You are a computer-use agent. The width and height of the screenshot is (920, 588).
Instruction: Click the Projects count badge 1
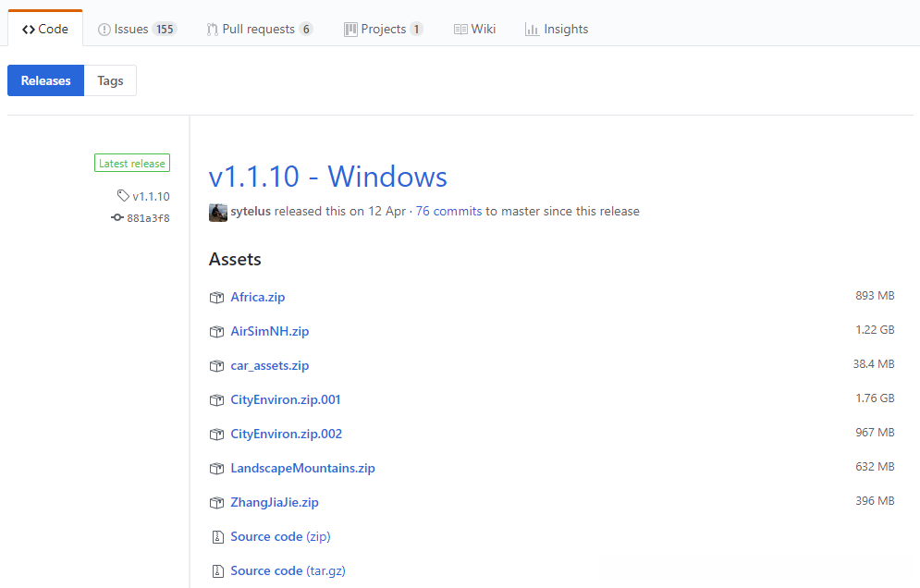tap(417, 29)
